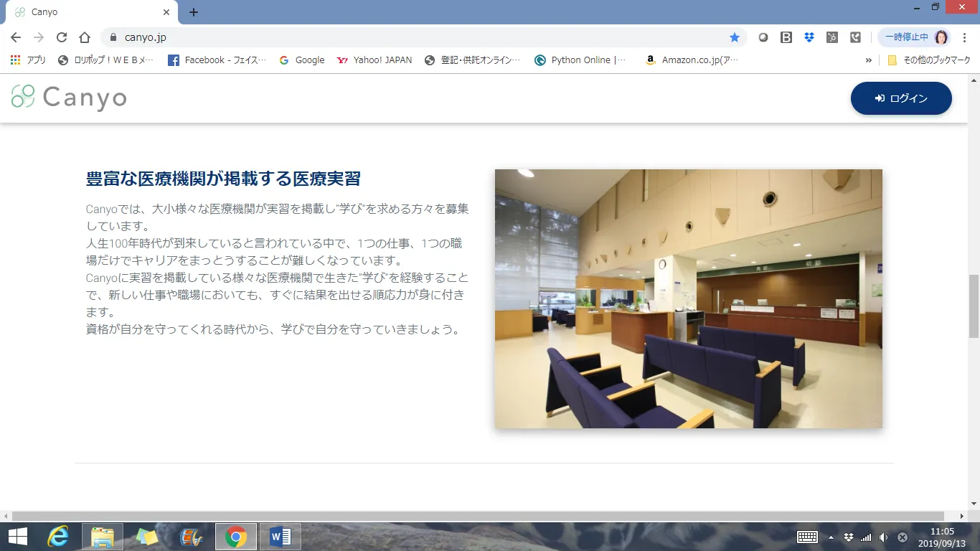Click the vertical page scrollbar thumb
This screenshot has height=551, width=980.
pos(974,306)
